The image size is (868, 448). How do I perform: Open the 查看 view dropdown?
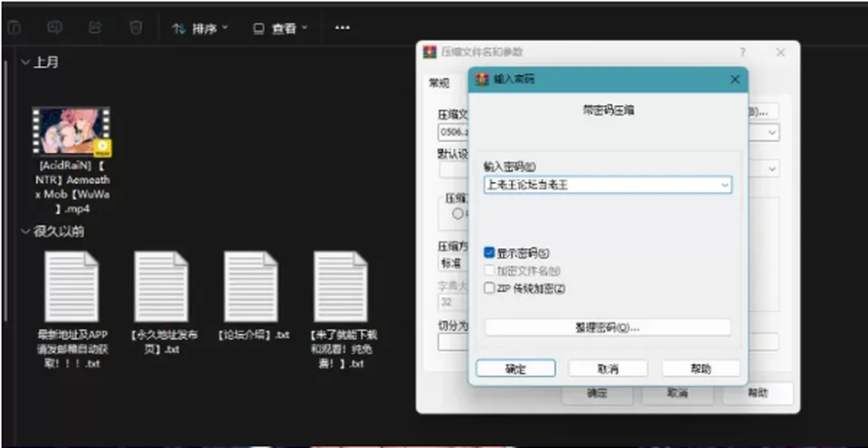click(x=279, y=29)
